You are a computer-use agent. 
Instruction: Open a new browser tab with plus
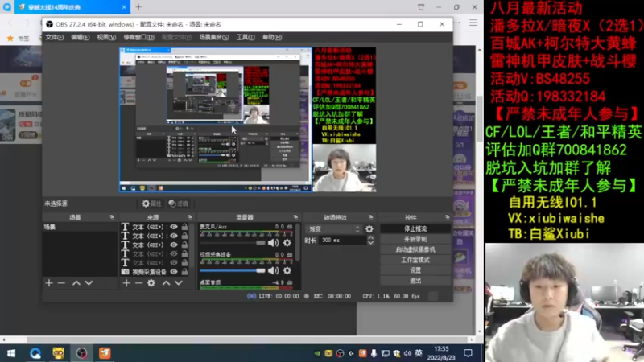(138, 7)
